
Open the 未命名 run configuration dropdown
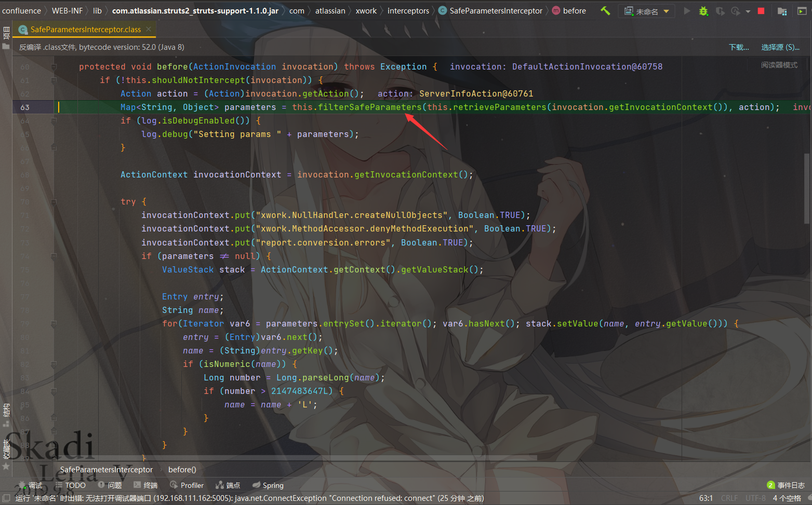[x=646, y=11]
